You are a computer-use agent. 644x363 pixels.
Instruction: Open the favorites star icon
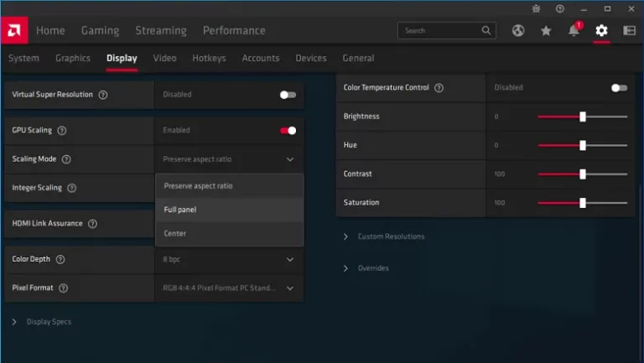coord(546,30)
